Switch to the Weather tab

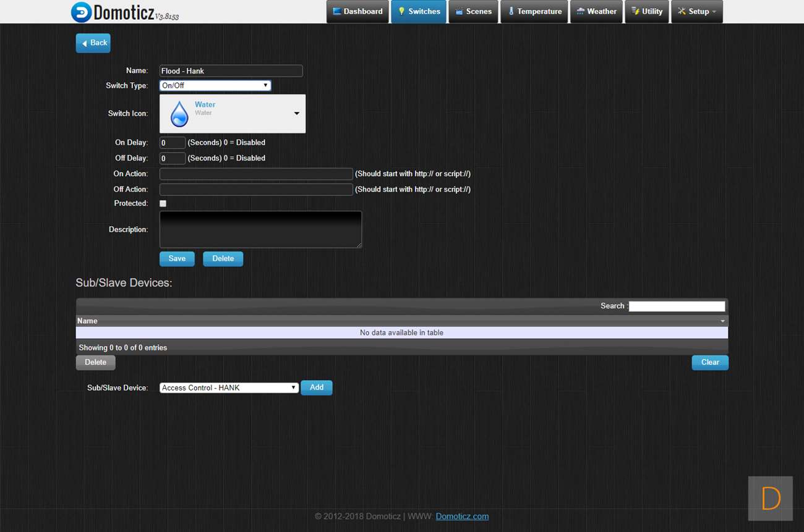tap(596, 12)
